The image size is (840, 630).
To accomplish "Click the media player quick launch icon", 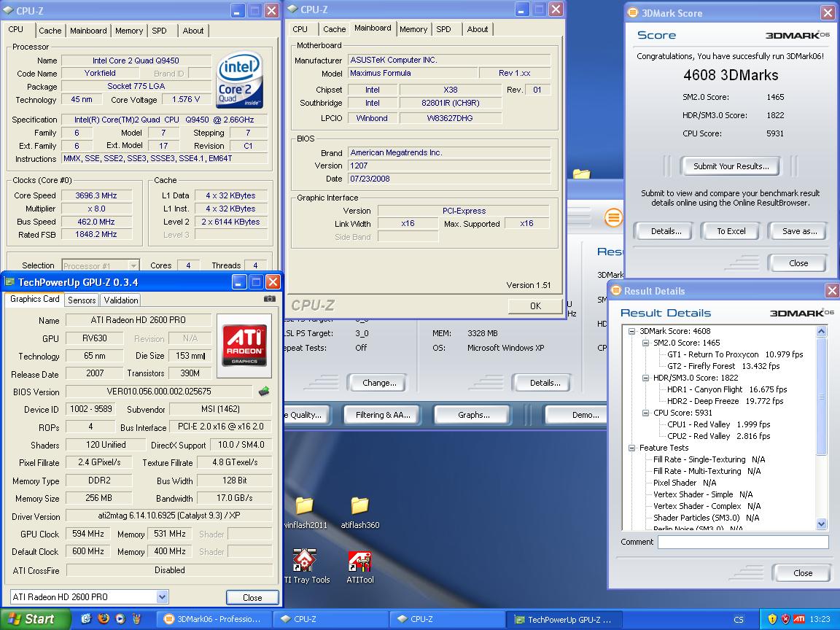I will (x=120, y=619).
